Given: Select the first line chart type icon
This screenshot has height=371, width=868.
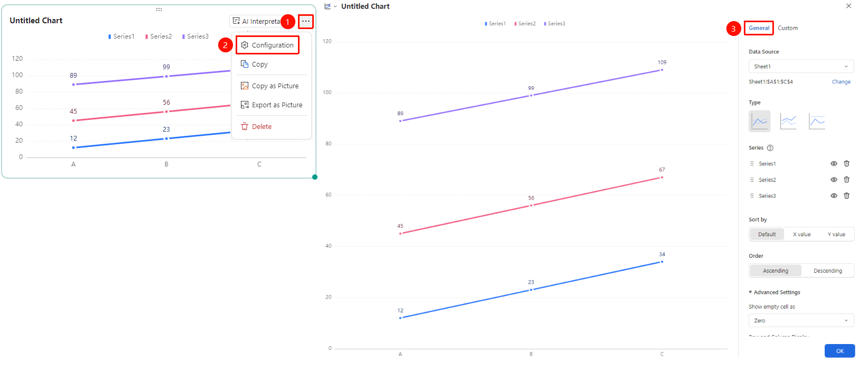Looking at the screenshot, I should 760,121.
